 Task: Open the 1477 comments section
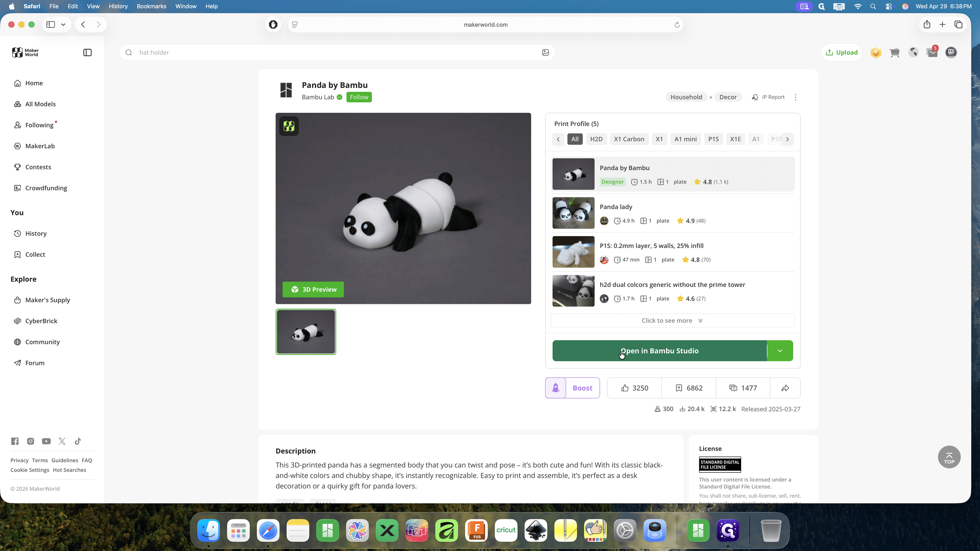tap(743, 388)
